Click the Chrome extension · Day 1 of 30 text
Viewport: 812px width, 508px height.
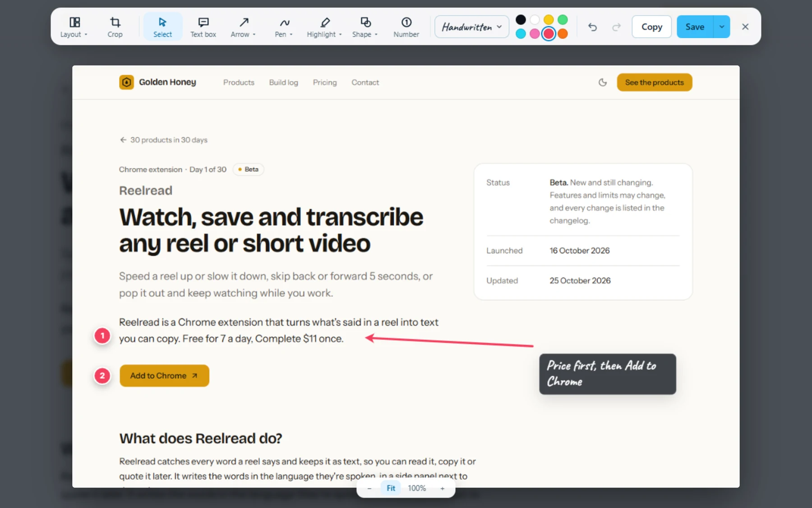click(x=173, y=169)
